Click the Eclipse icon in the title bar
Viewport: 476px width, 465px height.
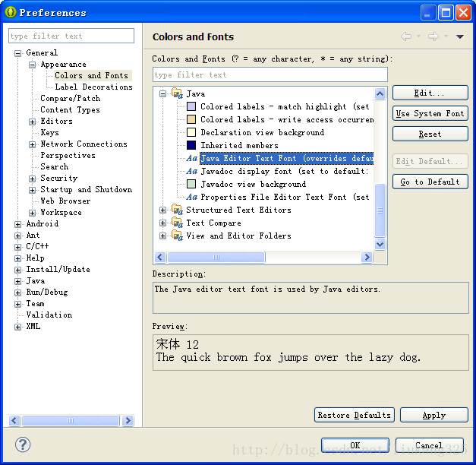pos(11,12)
